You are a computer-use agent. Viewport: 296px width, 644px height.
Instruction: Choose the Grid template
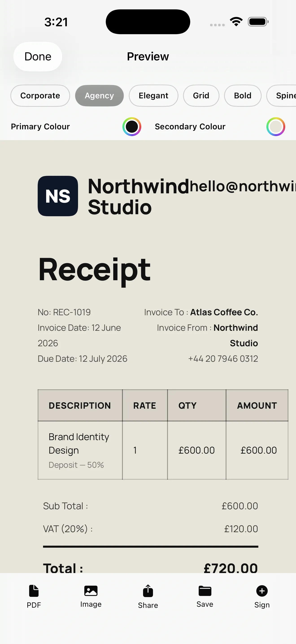coord(201,95)
